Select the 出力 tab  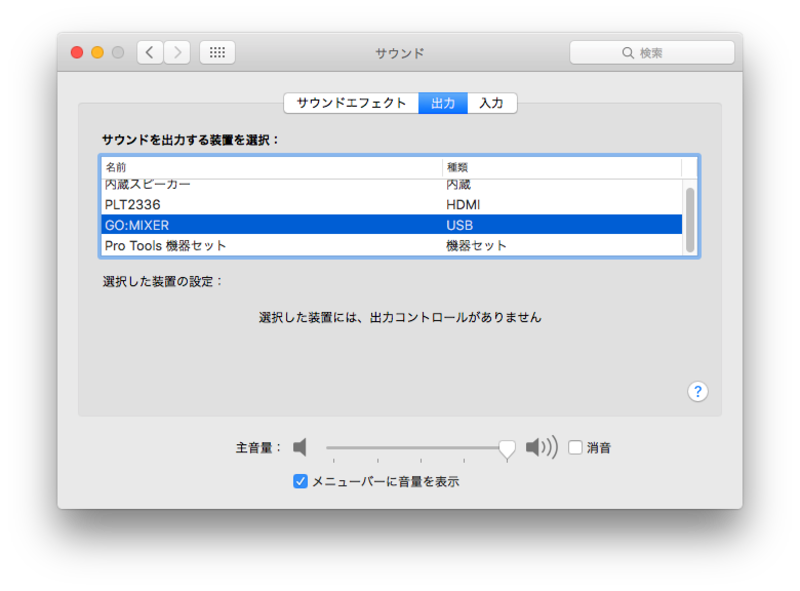pos(443,103)
